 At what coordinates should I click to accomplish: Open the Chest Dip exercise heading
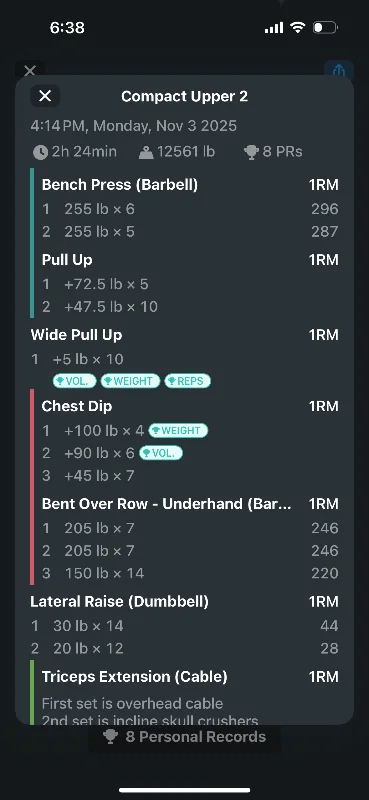pos(77,406)
